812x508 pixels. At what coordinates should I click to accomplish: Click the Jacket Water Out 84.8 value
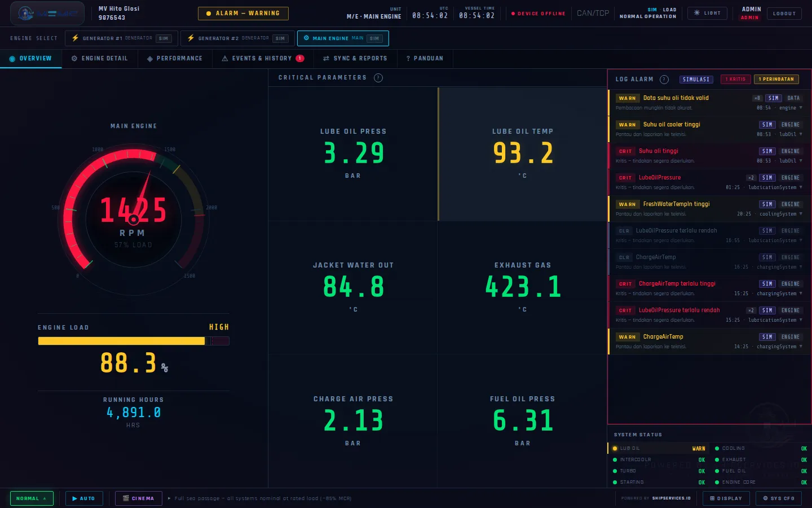[354, 287]
